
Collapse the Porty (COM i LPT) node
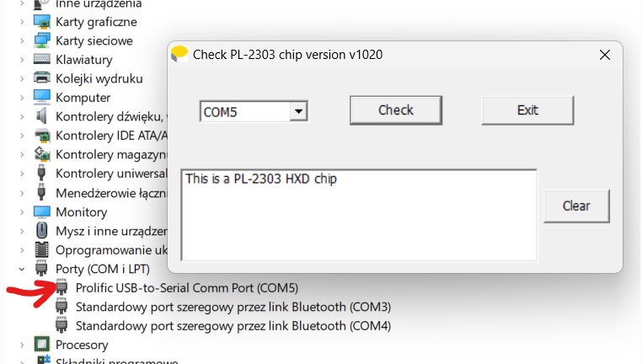tap(22, 269)
